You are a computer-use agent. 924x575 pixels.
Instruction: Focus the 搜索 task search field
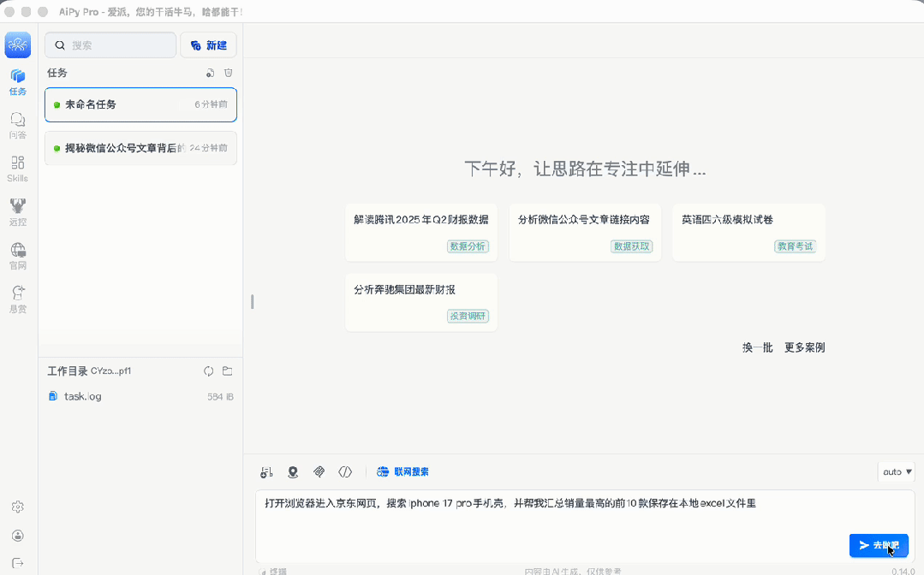[110, 45]
